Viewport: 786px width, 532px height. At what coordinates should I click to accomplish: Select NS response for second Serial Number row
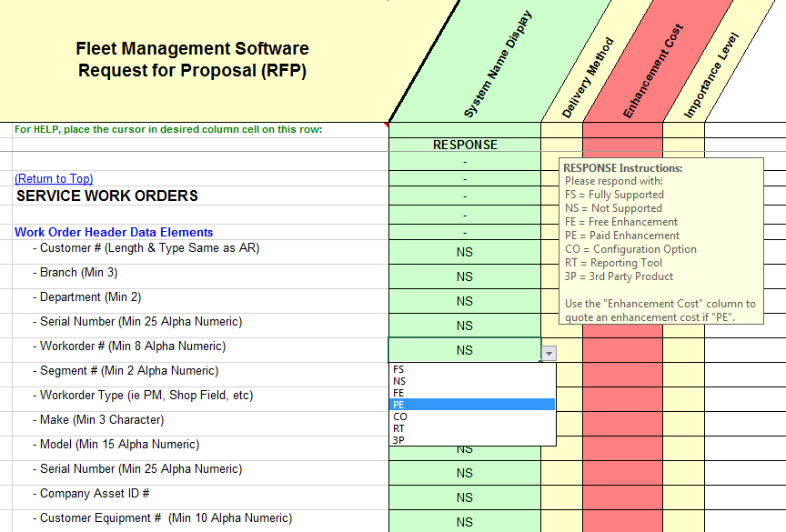[465, 473]
